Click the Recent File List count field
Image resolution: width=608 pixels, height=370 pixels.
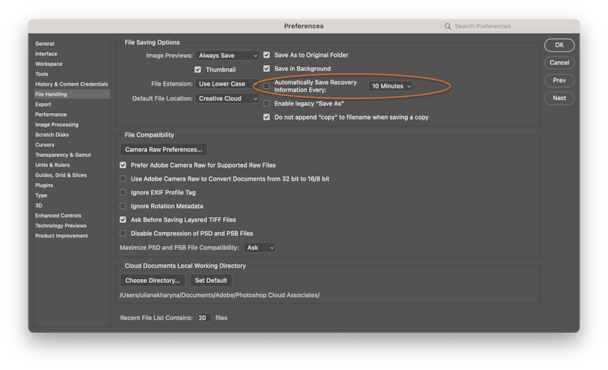pos(203,318)
